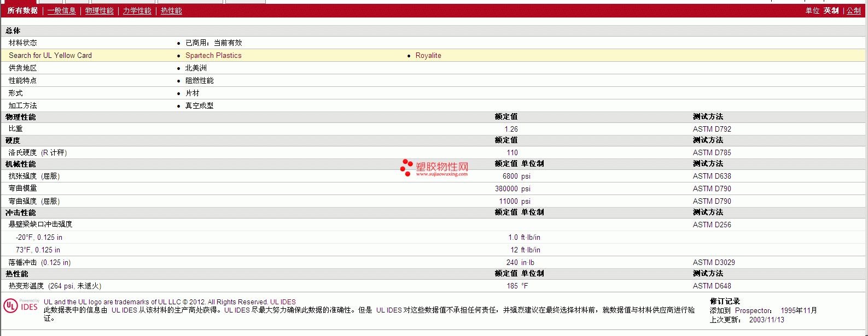
Task: Click 落锤冲击 (0.125 in) row label
Action: (x=39, y=262)
